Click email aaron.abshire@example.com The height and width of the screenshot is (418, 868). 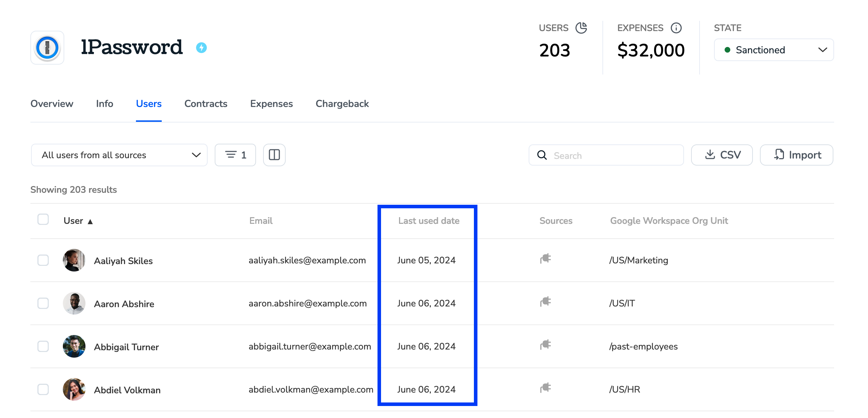click(x=308, y=304)
